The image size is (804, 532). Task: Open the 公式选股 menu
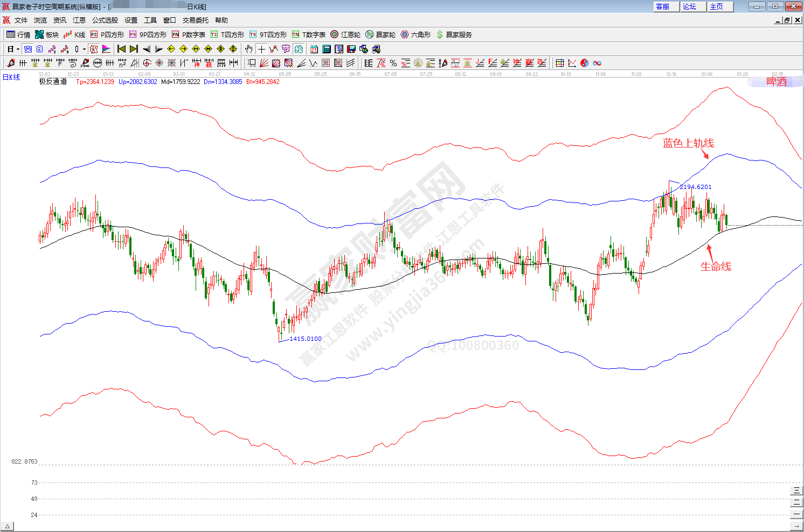coord(105,20)
